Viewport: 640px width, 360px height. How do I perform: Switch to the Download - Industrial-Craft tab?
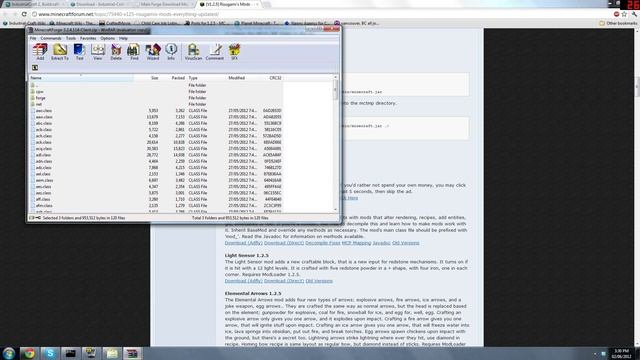click(99, 4)
